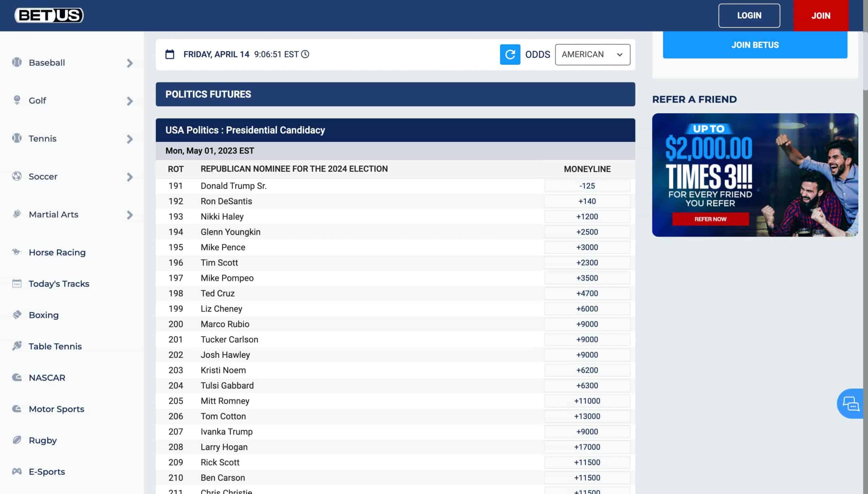
Task: Click the calendar icon beside the date
Action: tap(170, 54)
